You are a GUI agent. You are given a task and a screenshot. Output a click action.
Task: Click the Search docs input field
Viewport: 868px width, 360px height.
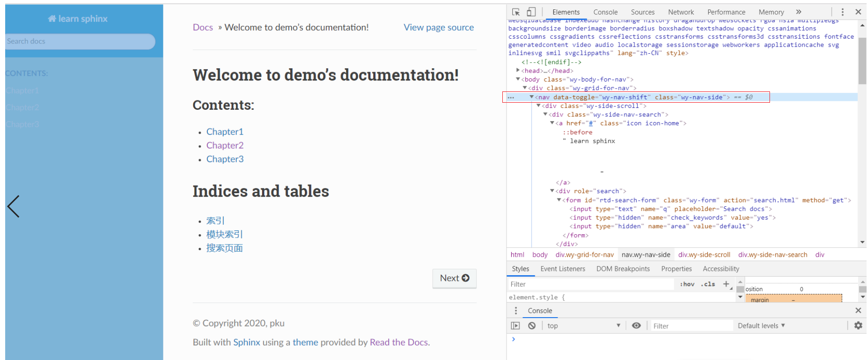click(80, 41)
